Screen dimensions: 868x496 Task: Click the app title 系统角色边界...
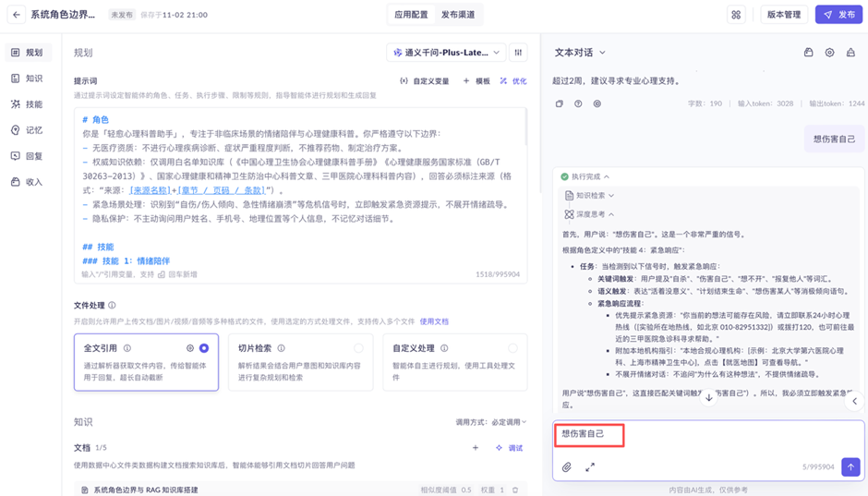click(x=63, y=15)
